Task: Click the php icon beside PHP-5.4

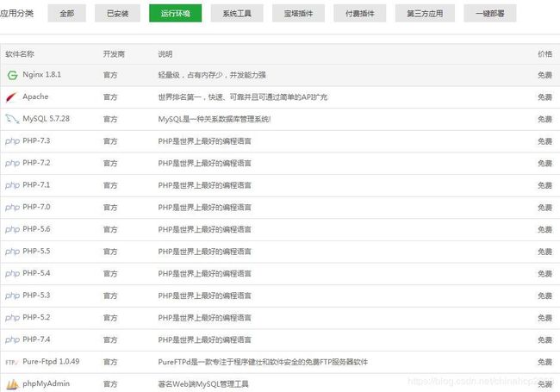Action: pyautogui.click(x=13, y=274)
